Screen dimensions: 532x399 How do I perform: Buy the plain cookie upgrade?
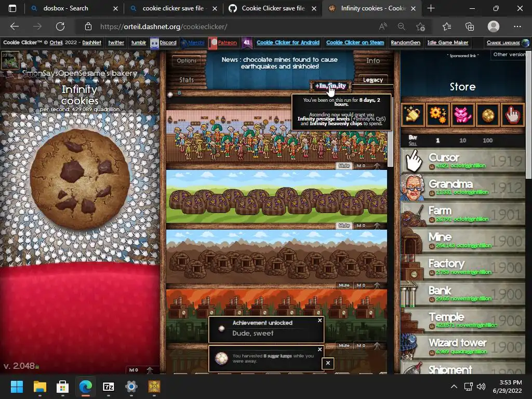point(488,115)
